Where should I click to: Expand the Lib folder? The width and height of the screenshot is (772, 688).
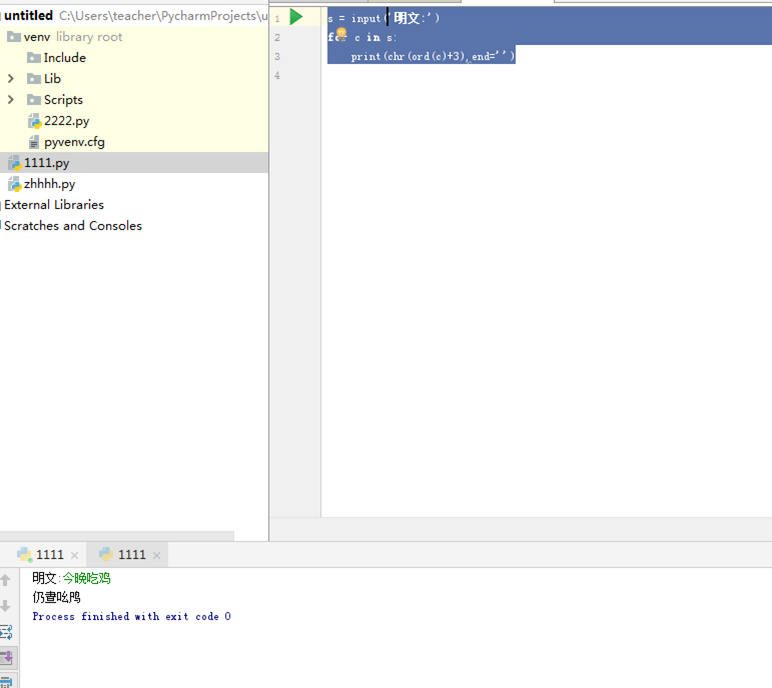[10, 78]
